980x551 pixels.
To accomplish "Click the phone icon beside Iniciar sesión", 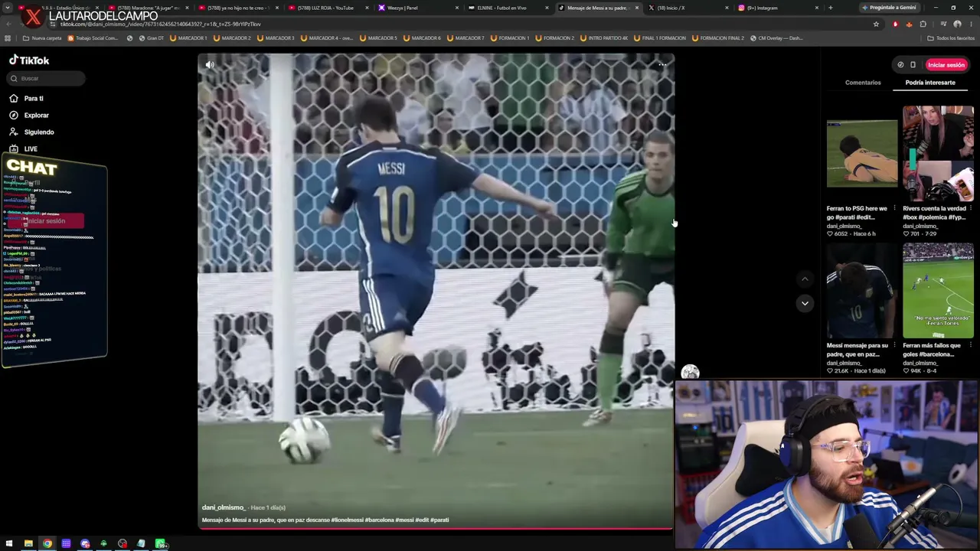I will coord(913,65).
